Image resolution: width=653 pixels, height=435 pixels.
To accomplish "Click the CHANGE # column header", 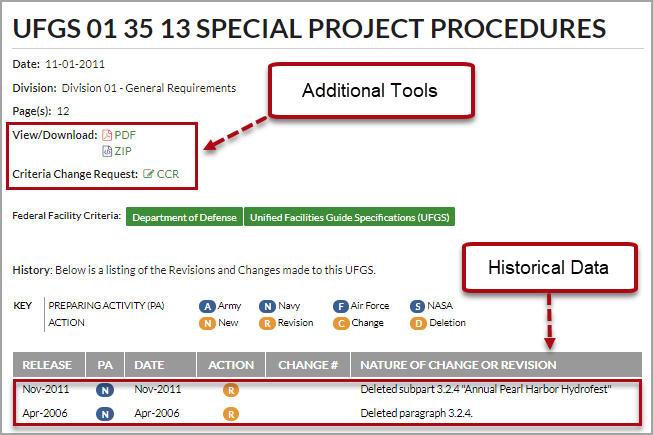I will click(308, 365).
